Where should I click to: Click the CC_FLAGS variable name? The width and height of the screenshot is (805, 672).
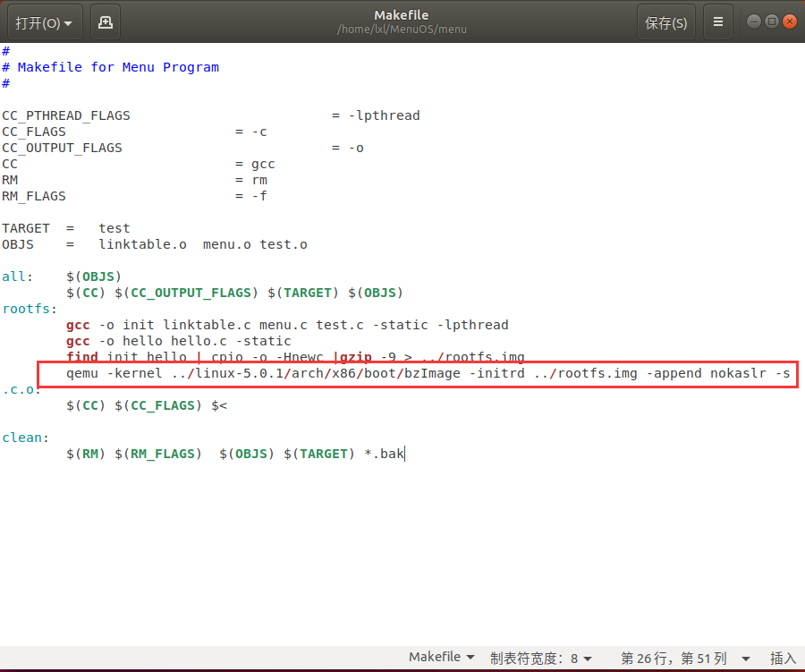pos(34,132)
